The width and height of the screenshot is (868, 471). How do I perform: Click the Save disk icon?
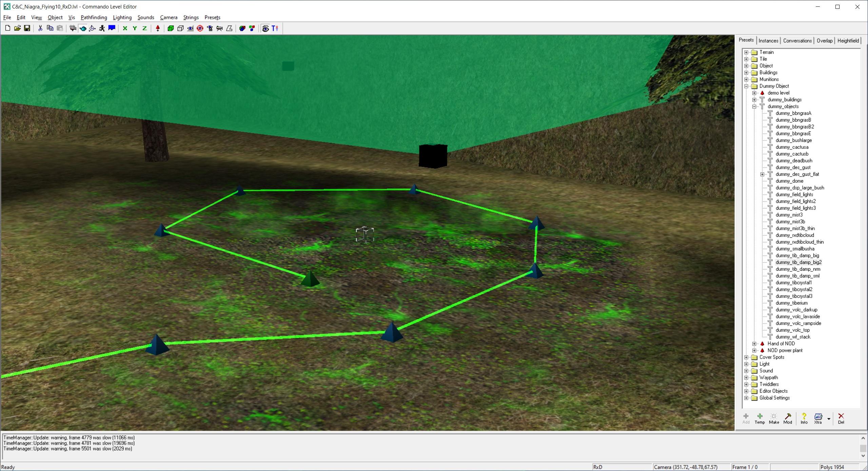coord(27,28)
